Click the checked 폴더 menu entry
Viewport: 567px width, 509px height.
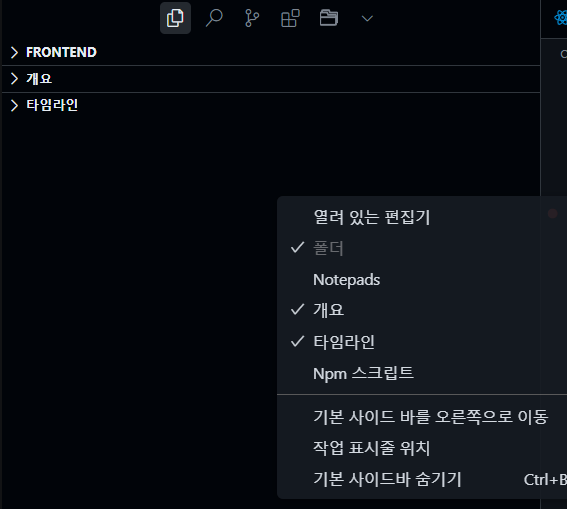pyautogui.click(x=422, y=248)
